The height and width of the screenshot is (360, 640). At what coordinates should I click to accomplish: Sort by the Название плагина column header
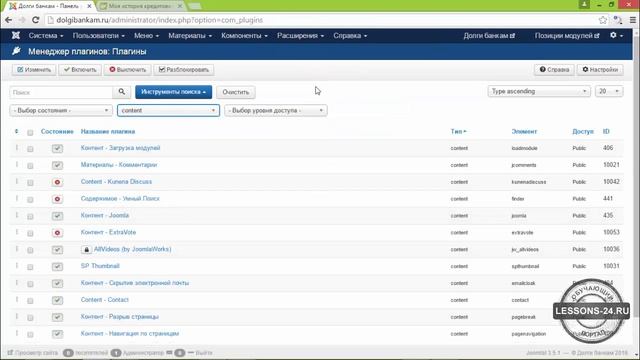pos(108,131)
